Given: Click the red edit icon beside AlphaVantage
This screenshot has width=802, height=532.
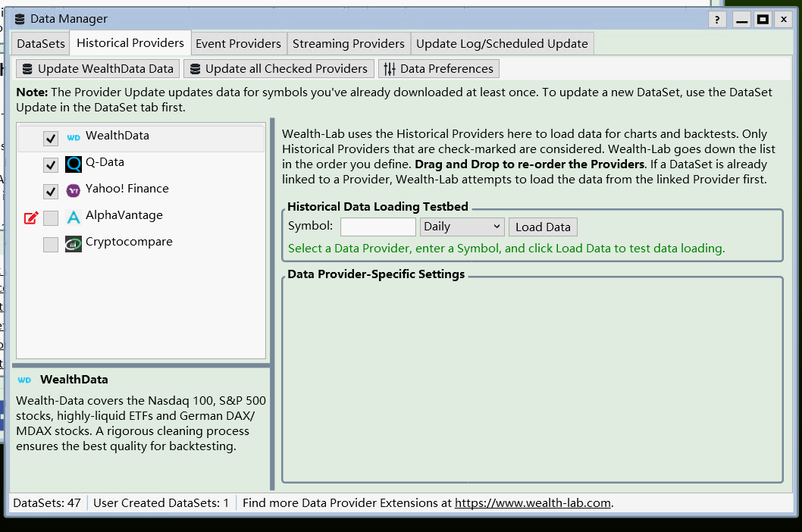Looking at the screenshot, I should pos(31,218).
